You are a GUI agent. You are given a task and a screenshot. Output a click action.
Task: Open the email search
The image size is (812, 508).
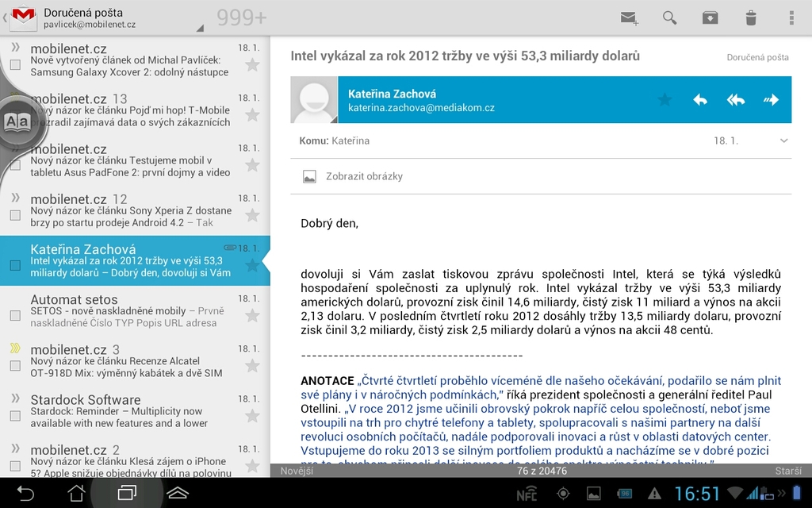point(668,16)
